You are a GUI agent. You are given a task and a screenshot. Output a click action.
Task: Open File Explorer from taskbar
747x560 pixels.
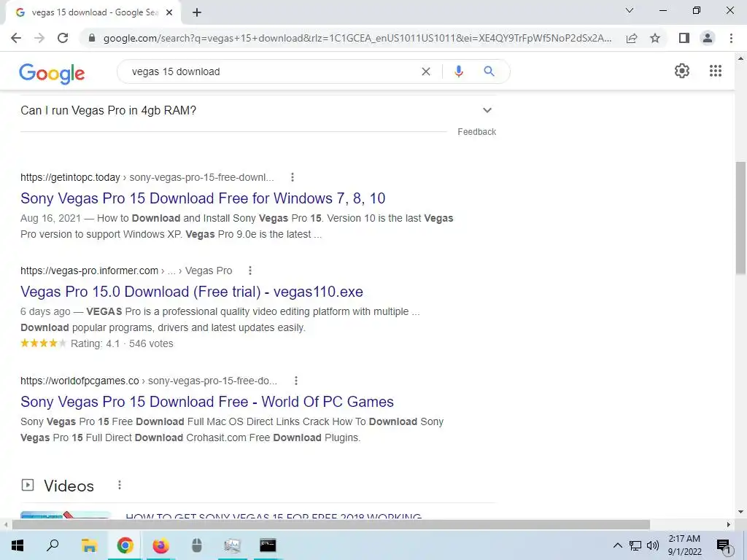[89, 545]
